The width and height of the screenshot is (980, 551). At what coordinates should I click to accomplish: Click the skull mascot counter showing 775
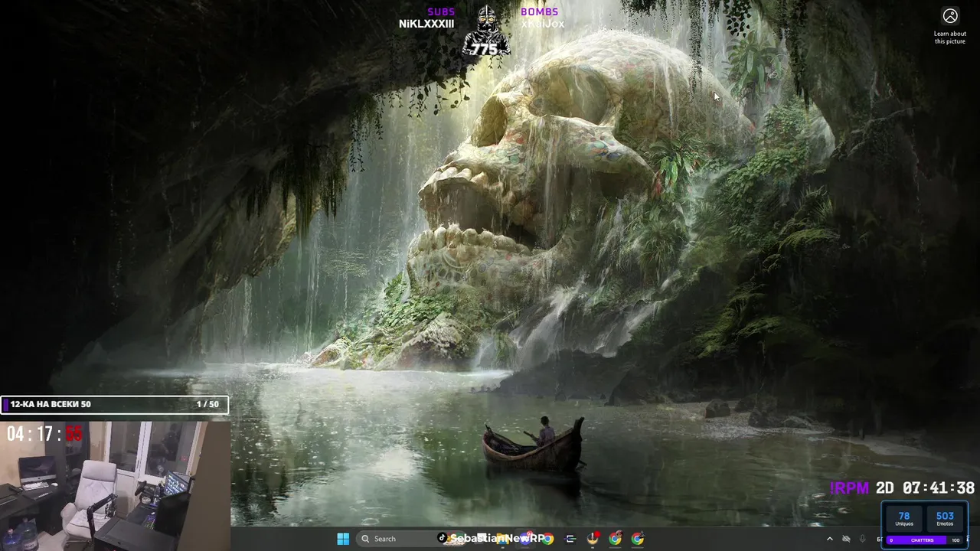(x=486, y=32)
